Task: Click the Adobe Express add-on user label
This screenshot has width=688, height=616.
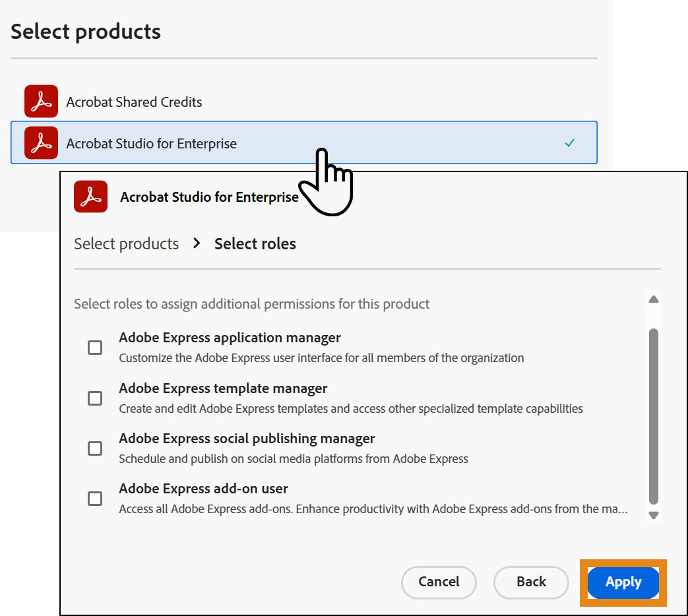Action: [204, 488]
